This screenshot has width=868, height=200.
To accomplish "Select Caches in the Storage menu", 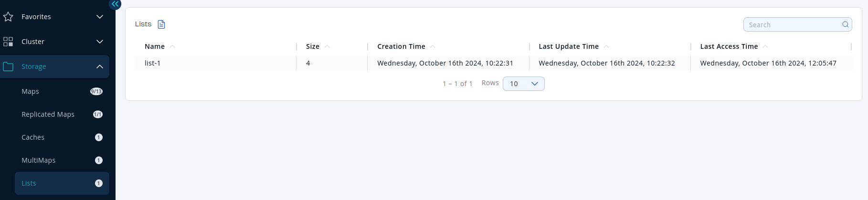I will (33, 137).
